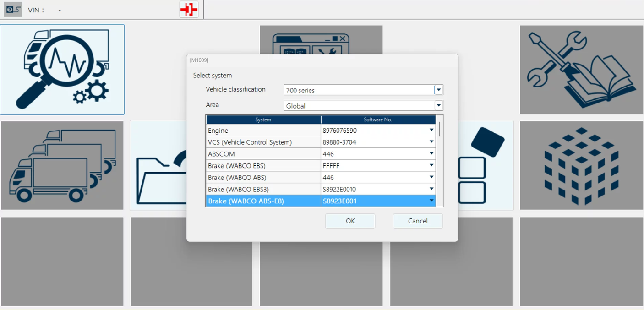Click the red connector status icon at the top
The image size is (644, 310).
click(x=189, y=9)
